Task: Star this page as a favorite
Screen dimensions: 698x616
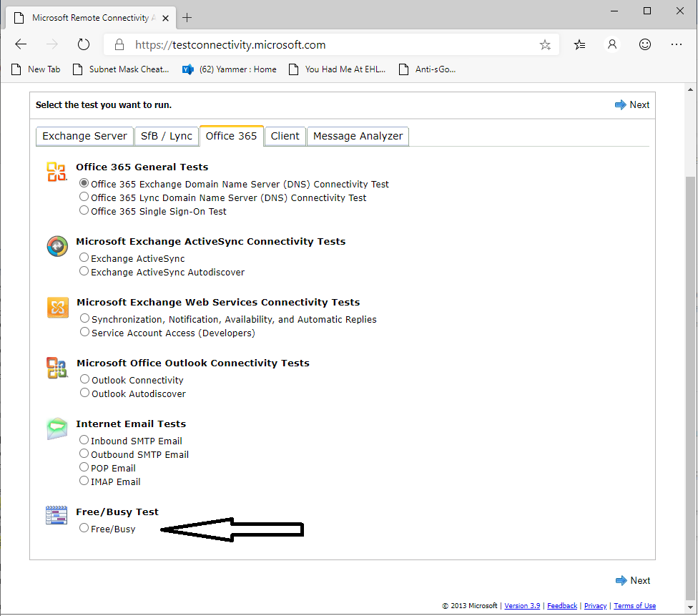Action: pos(545,45)
